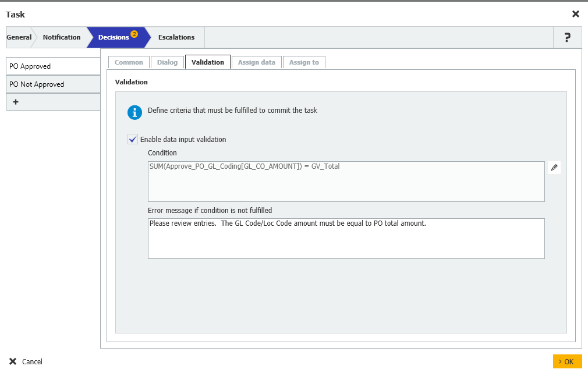Screen dimensions: 588x380
Task: Switch to the Dialog tab
Action: tap(167, 62)
